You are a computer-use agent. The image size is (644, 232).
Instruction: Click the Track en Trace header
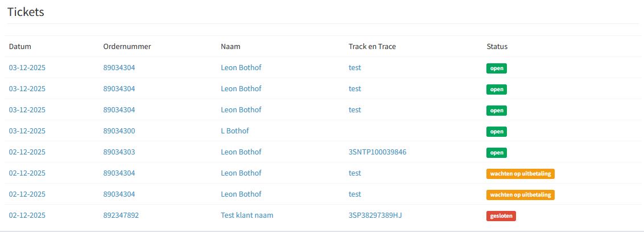[x=372, y=47]
